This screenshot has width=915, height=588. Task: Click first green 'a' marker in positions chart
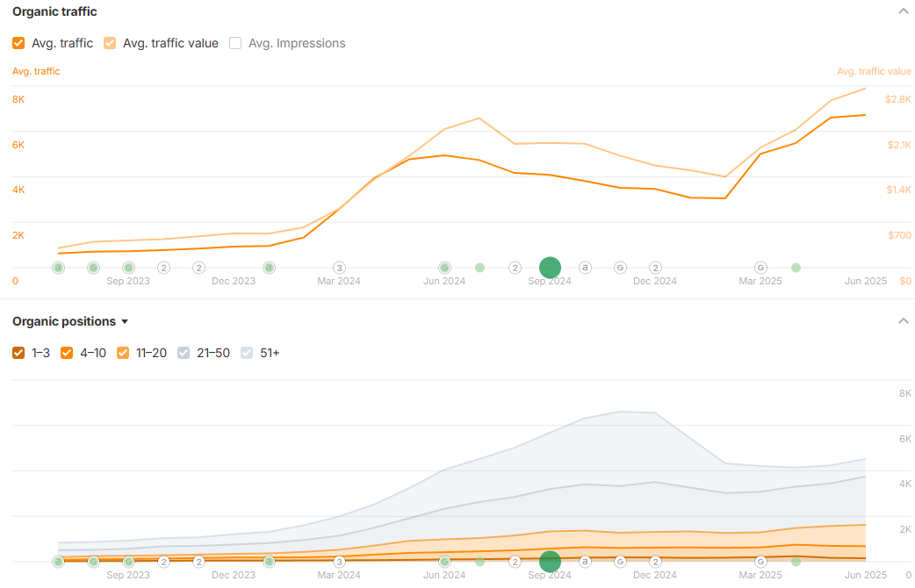pyautogui.click(x=58, y=562)
